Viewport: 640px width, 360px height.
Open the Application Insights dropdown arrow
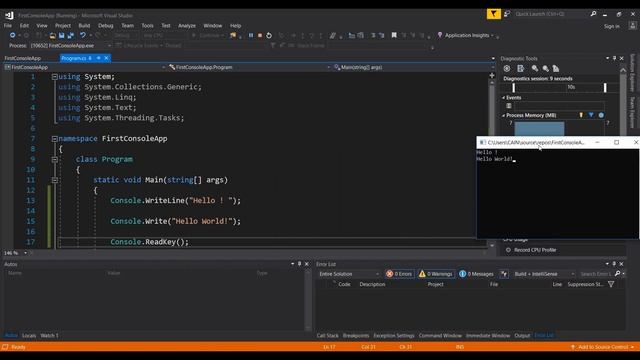[x=492, y=36]
